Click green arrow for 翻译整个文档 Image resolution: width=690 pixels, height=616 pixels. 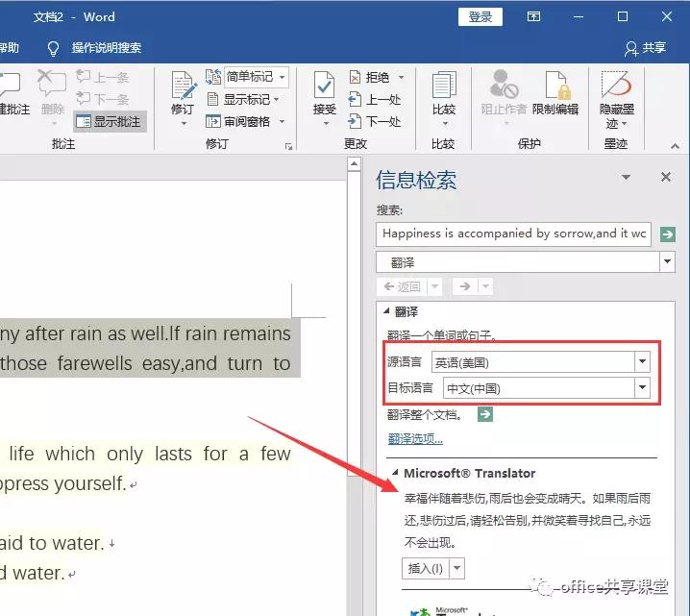(x=485, y=414)
